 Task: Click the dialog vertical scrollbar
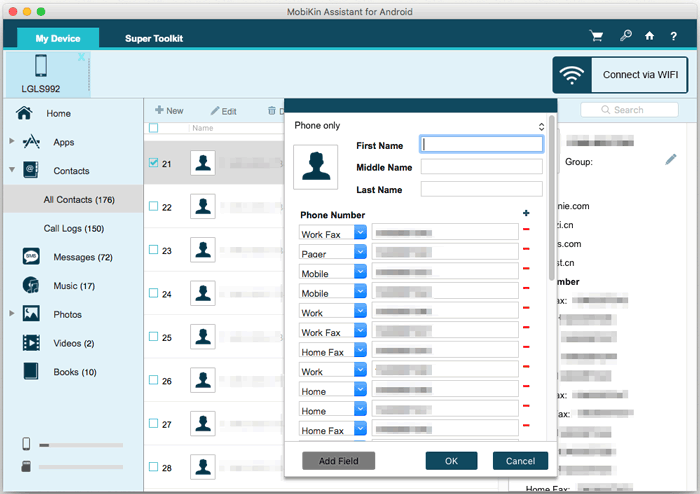(x=552, y=199)
